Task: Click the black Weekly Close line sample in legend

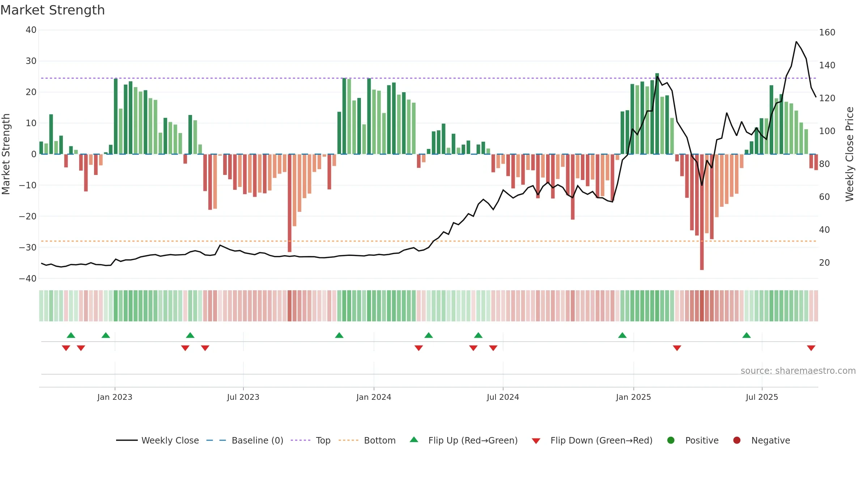Action: click(127, 440)
